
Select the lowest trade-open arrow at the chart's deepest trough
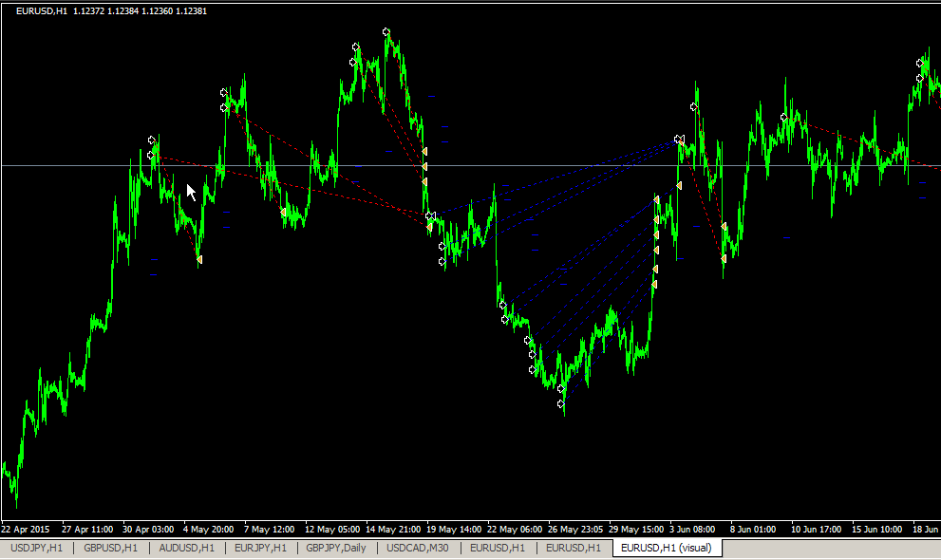560,404
